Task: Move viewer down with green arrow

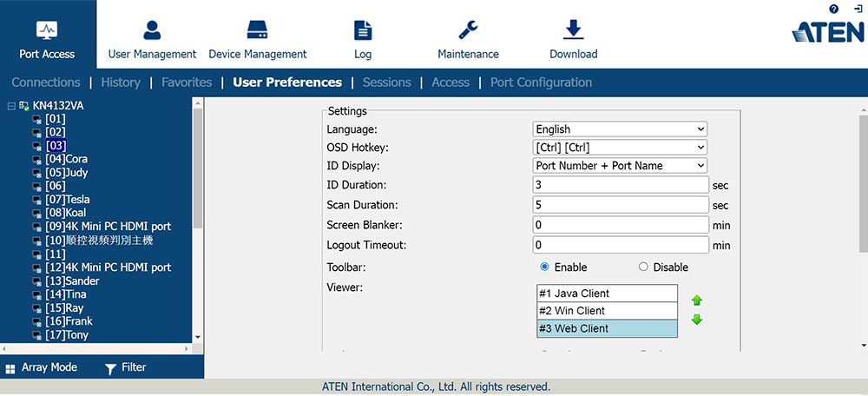Action: (696, 320)
